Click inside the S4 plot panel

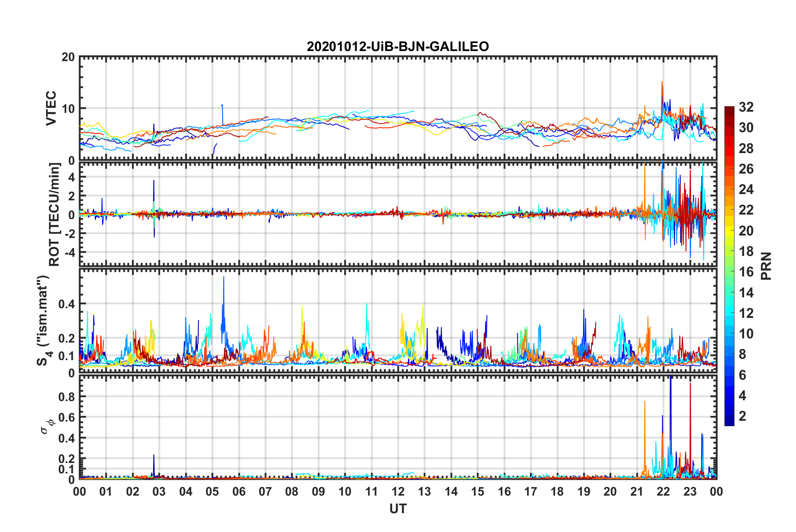coord(398,321)
